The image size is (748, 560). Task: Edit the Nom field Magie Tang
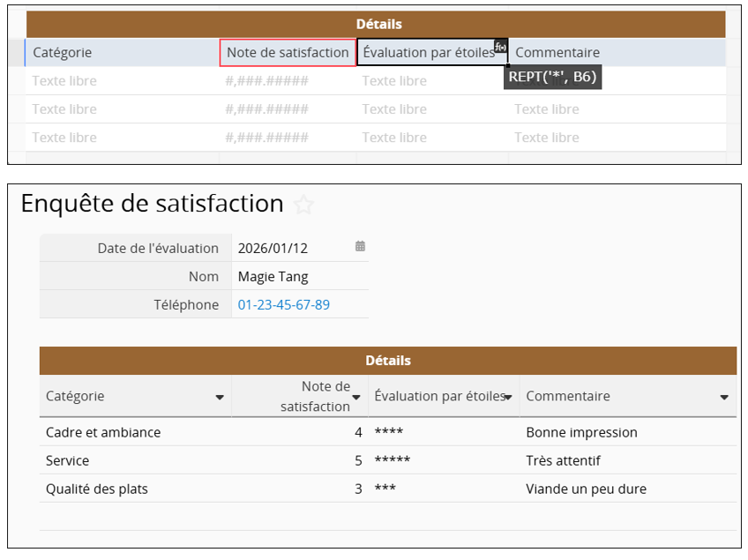(x=273, y=276)
